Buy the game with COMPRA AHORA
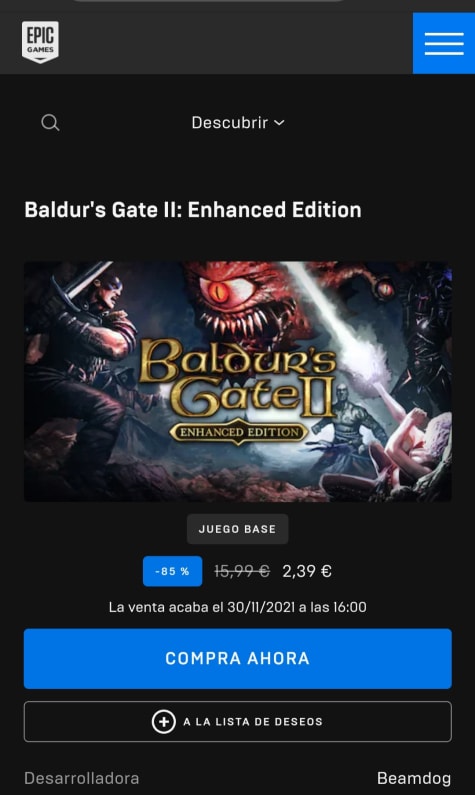Viewport: 475px width, 795px height. [238, 659]
